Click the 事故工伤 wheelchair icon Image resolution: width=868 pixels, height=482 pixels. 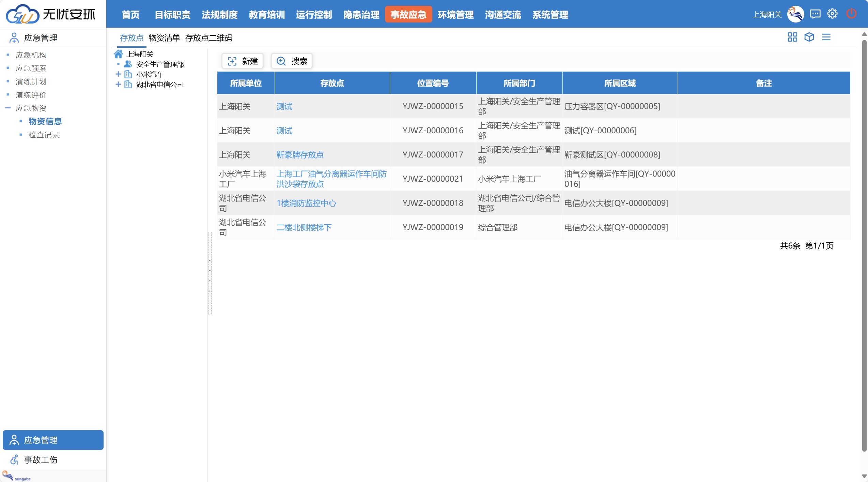pos(14,460)
